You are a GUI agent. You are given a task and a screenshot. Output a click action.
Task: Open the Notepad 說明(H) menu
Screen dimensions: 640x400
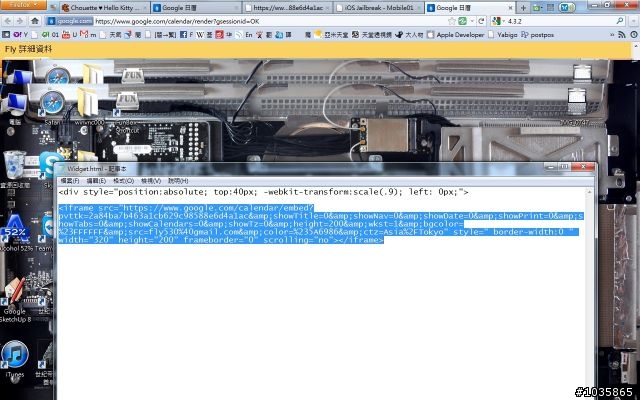tap(178, 181)
